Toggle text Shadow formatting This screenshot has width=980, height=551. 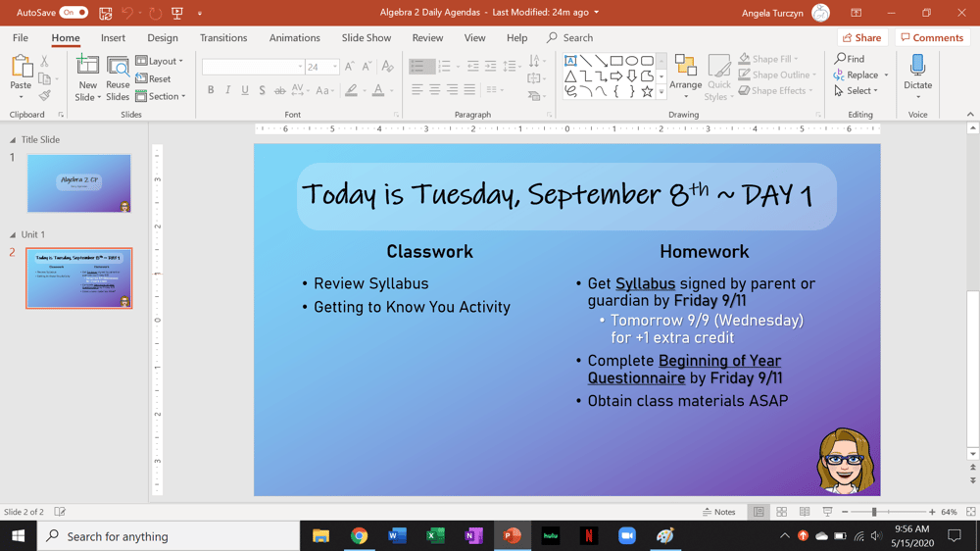[262, 90]
